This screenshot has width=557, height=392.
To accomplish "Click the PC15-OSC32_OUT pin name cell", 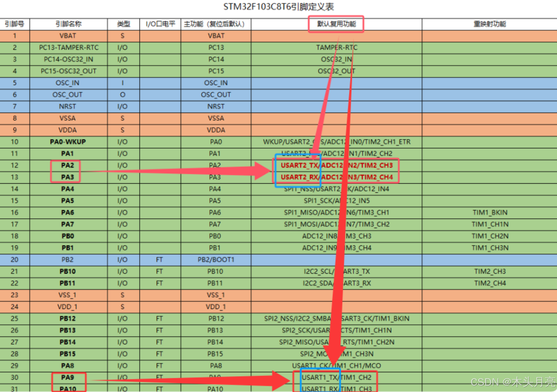I will pyautogui.click(x=68, y=71).
